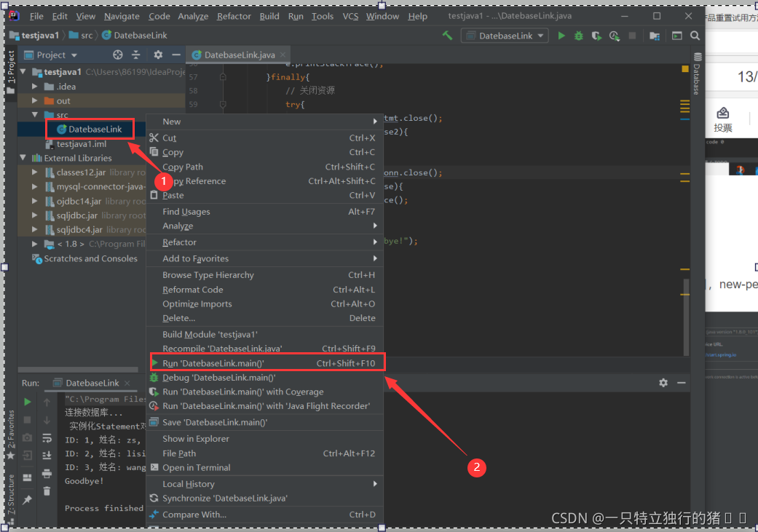This screenshot has height=532, width=758.
Task: Open the Database tool window sidebar
Action: [697, 74]
